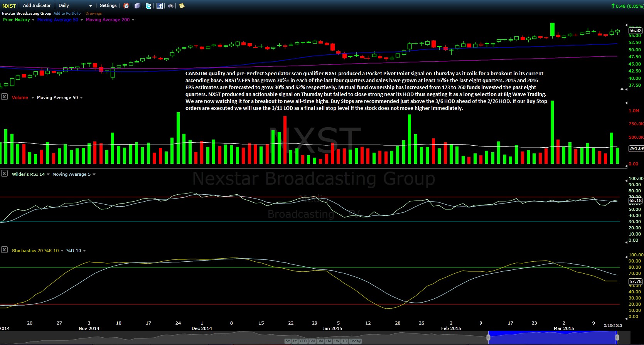Click the 3/13/2015 date label

tap(613, 326)
